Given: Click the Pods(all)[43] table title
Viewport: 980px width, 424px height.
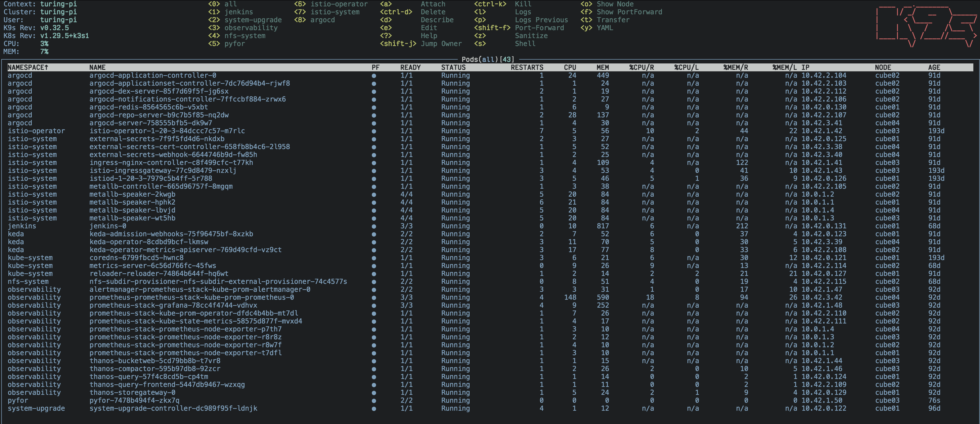Looking at the screenshot, I should (x=488, y=60).
